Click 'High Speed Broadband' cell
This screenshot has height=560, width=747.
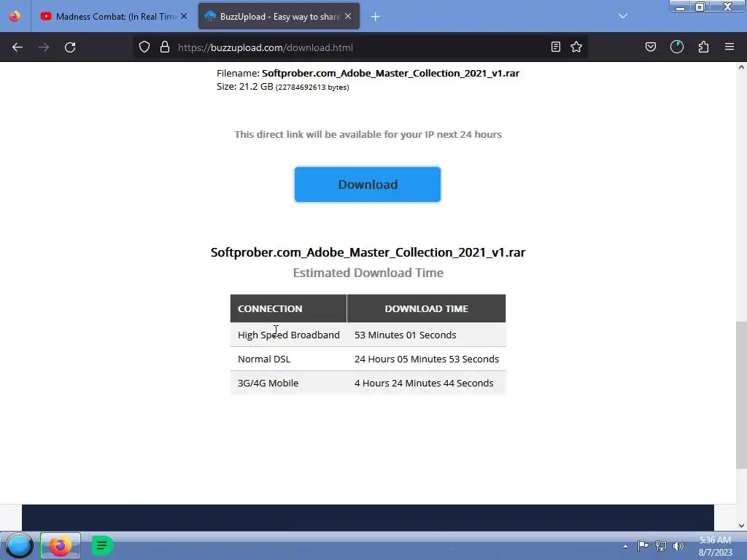289,335
